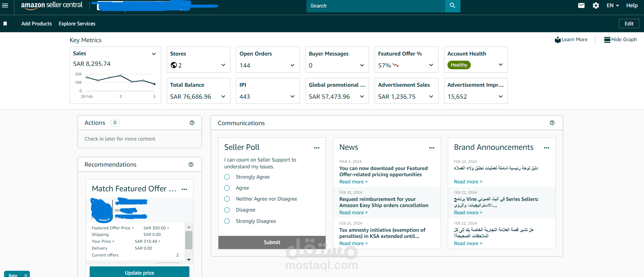
Task: Select the Strongly Agree radio option
Action: click(227, 177)
